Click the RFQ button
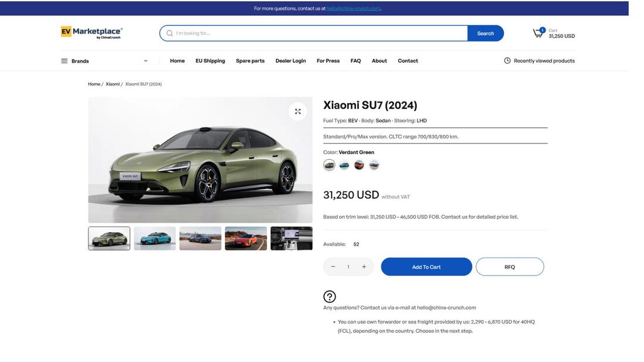The image size is (644, 362). pyautogui.click(x=510, y=267)
